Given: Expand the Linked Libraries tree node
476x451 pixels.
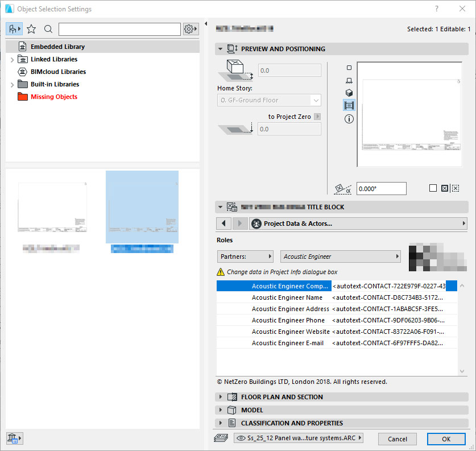Looking at the screenshot, I should pyautogui.click(x=13, y=60).
